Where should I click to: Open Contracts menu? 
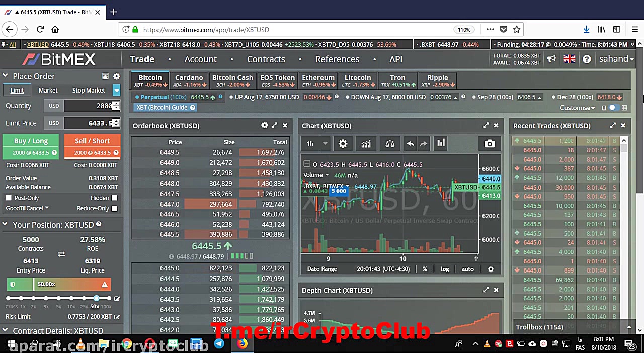266,59
